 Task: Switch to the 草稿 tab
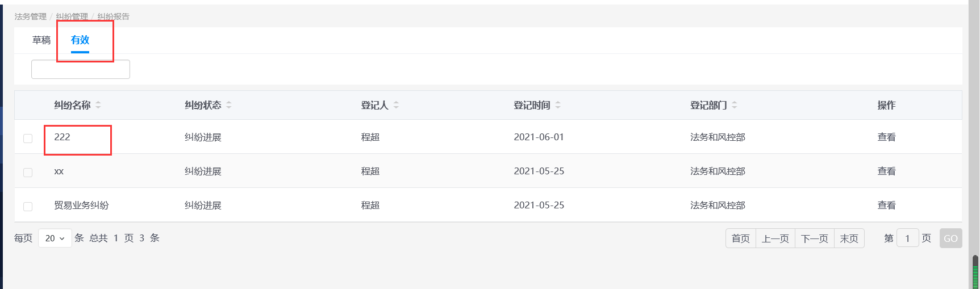coord(41,40)
